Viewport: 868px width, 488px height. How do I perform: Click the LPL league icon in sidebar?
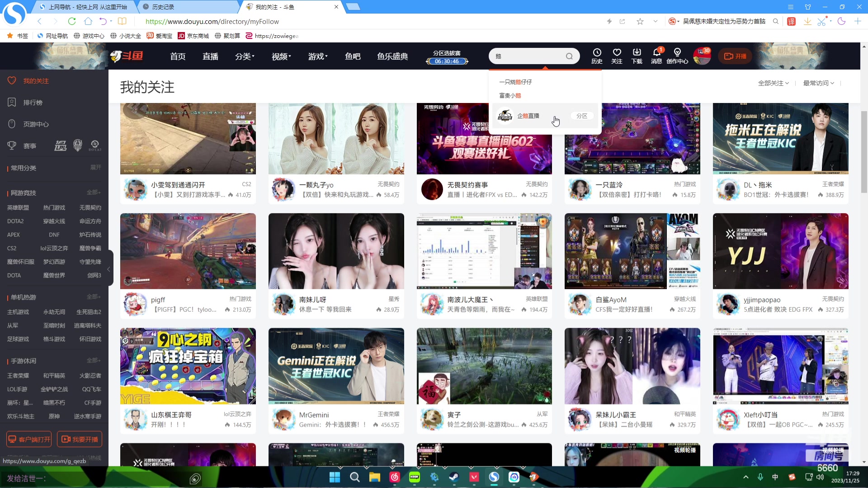tap(61, 145)
